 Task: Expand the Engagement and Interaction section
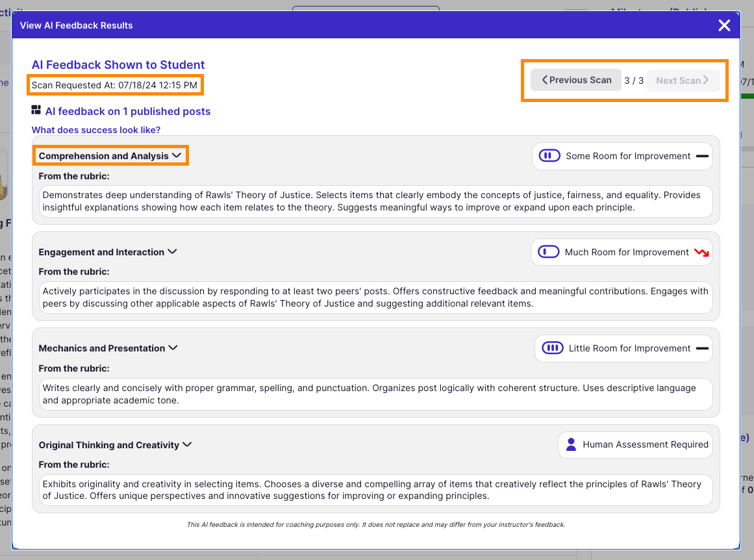coord(172,251)
